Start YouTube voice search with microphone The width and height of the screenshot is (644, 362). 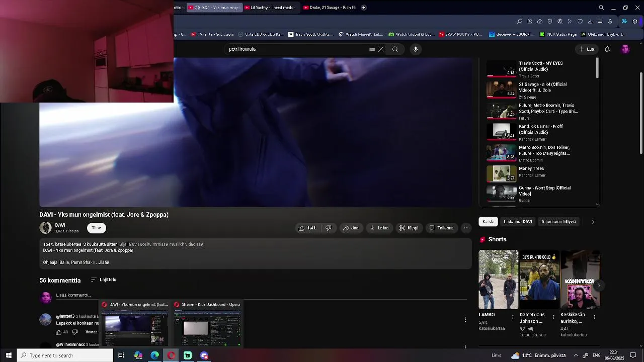[416, 49]
